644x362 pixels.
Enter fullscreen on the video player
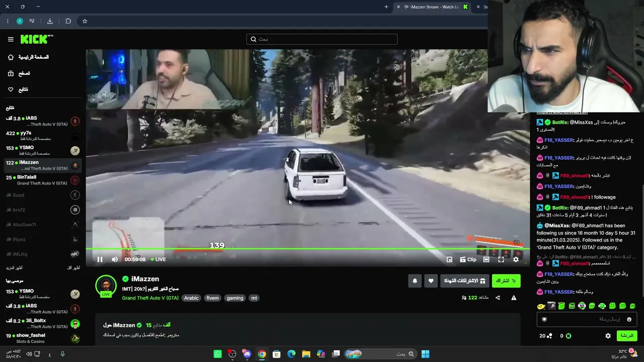501,259
